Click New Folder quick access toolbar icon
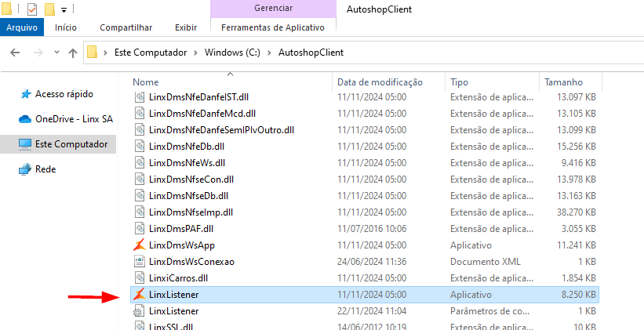The image size is (644, 330). tap(49, 9)
